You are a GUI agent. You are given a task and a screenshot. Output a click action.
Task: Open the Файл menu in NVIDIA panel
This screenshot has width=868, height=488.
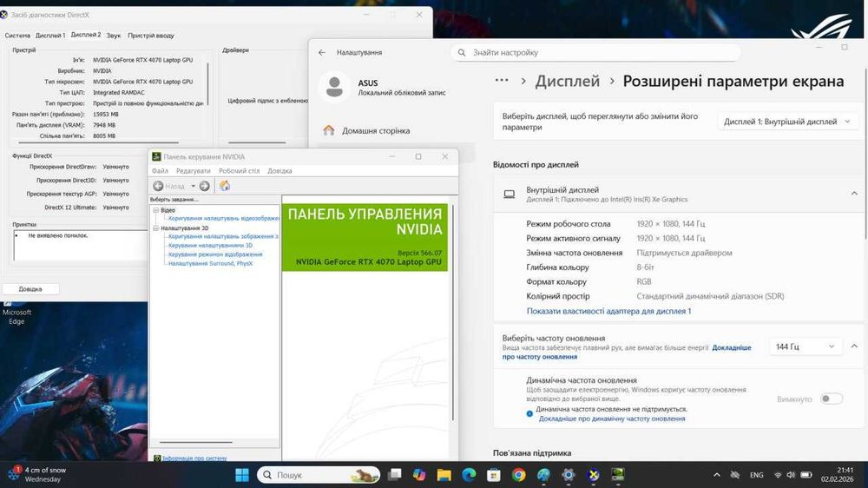point(160,171)
